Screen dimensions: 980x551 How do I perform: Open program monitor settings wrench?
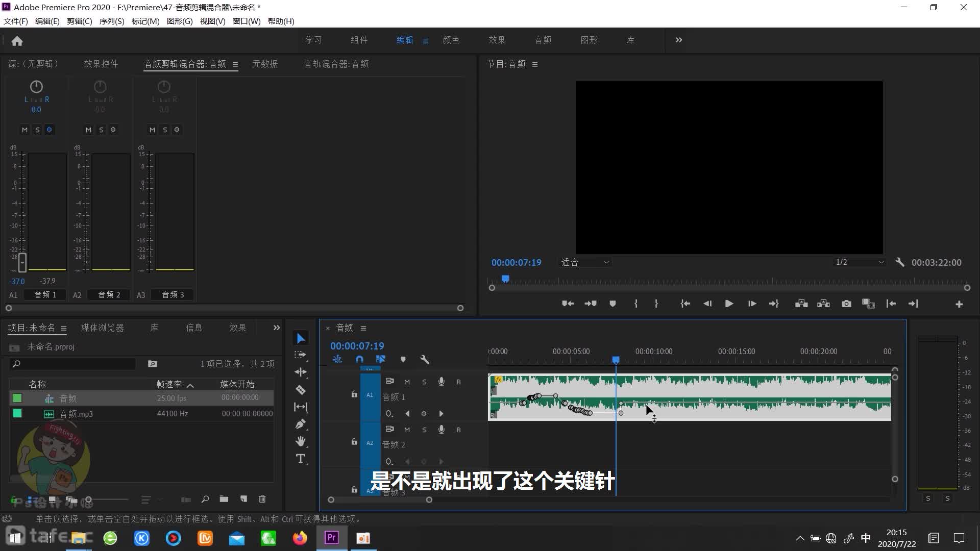click(900, 262)
